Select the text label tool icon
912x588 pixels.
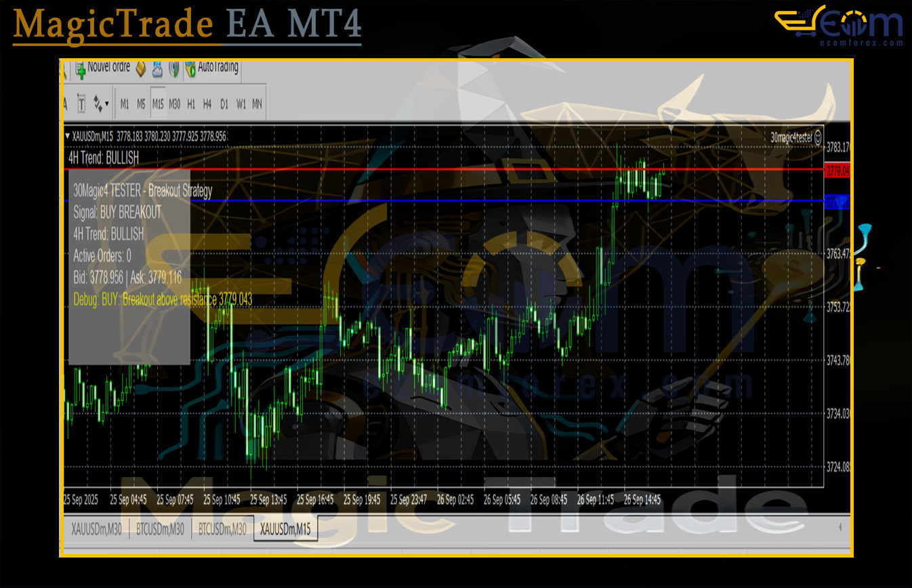pyautogui.click(x=81, y=104)
